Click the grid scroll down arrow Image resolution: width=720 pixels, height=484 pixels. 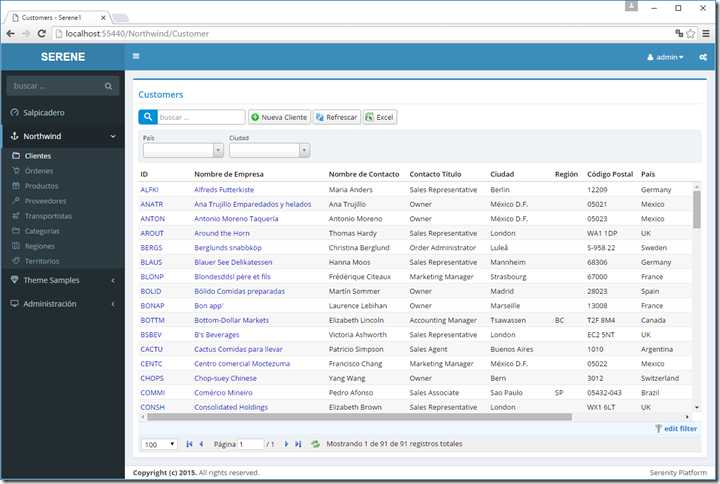tap(697, 407)
